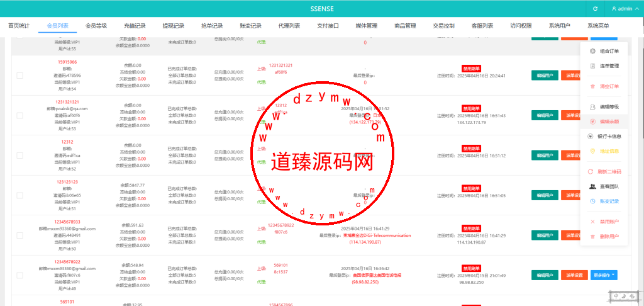This screenshot has height=306, width=644.
Task: Go to the 交易控制 tab
Action: click(443, 25)
